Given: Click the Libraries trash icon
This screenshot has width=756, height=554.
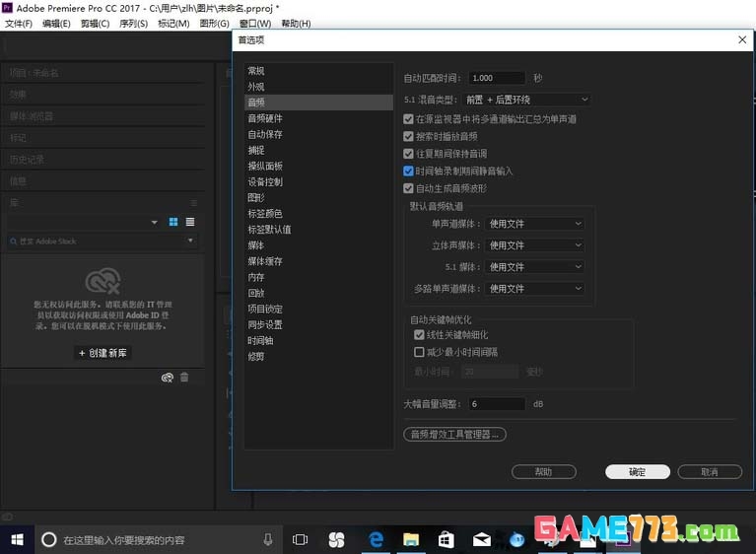Looking at the screenshot, I should 184,377.
